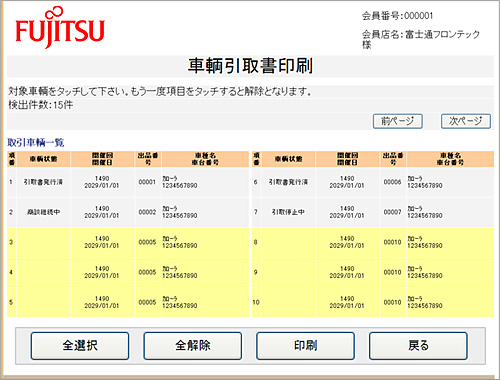
Task: Click the Fujitsu logo
Action: pyautogui.click(x=60, y=28)
